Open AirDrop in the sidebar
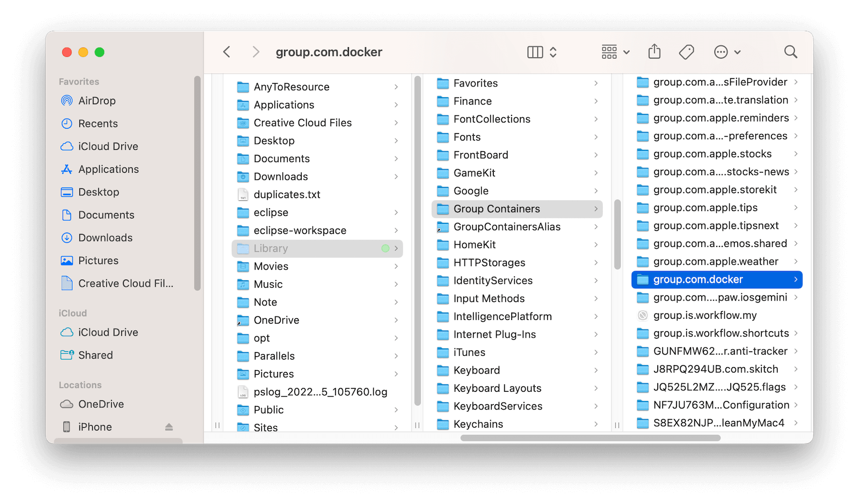This screenshot has width=859, height=504. tap(97, 101)
